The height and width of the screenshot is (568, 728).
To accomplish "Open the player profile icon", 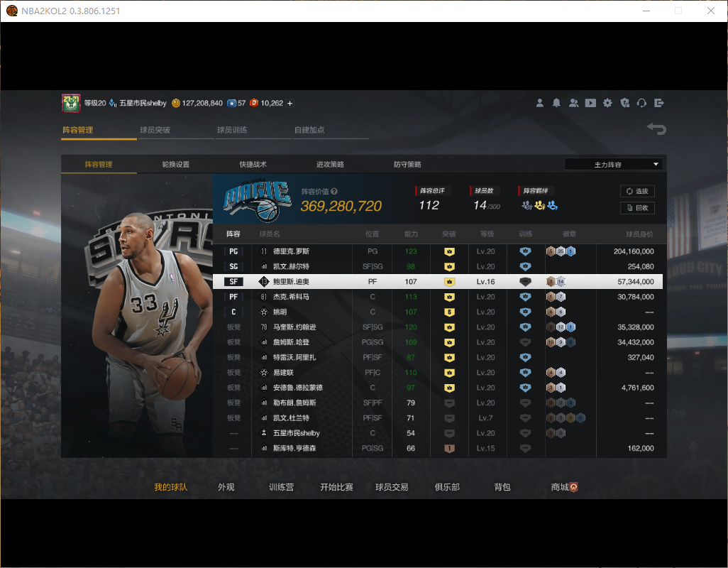I will (539, 103).
